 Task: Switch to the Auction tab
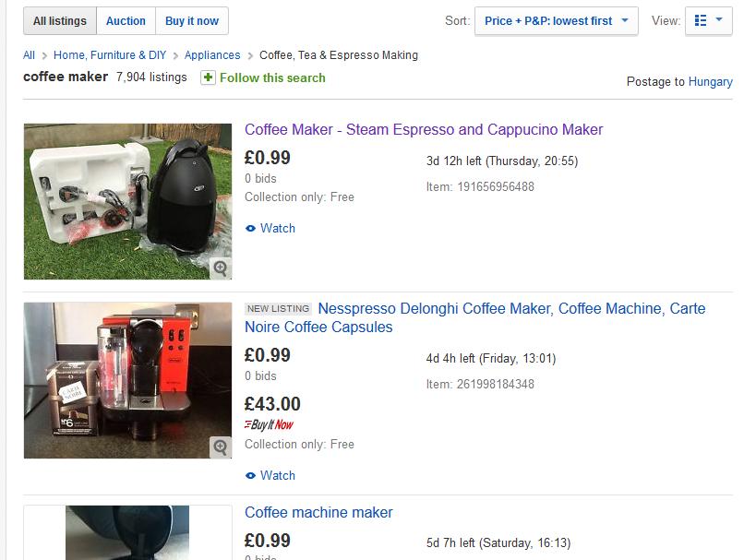pos(126,21)
